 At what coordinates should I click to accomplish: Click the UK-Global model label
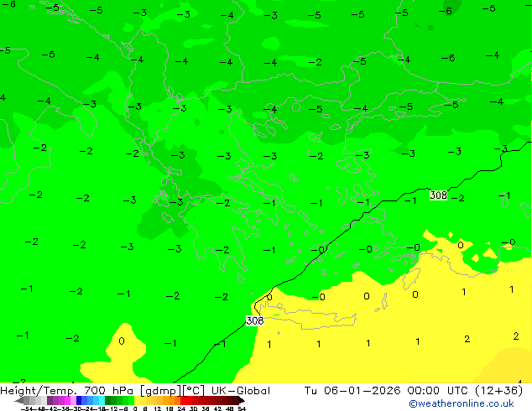241,391
